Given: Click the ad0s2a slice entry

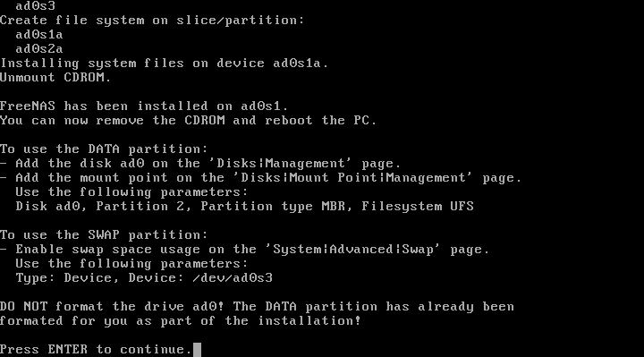Looking at the screenshot, I should click(x=39, y=49).
